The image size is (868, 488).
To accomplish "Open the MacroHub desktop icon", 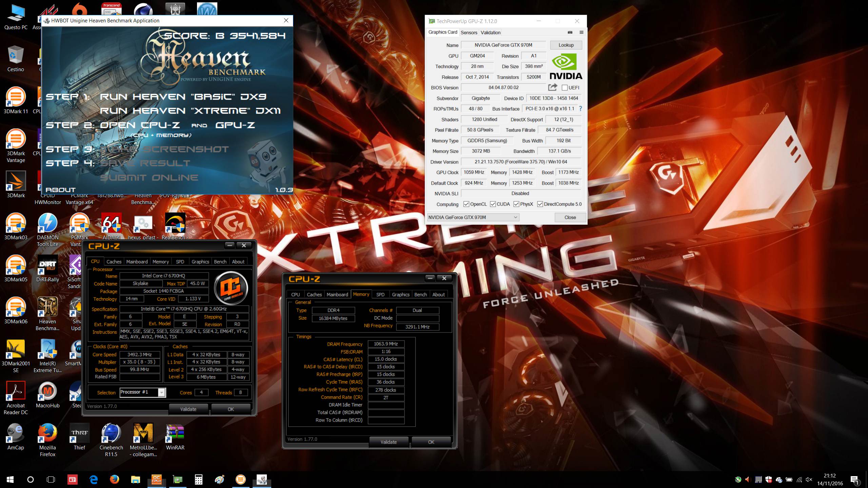I will [47, 394].
